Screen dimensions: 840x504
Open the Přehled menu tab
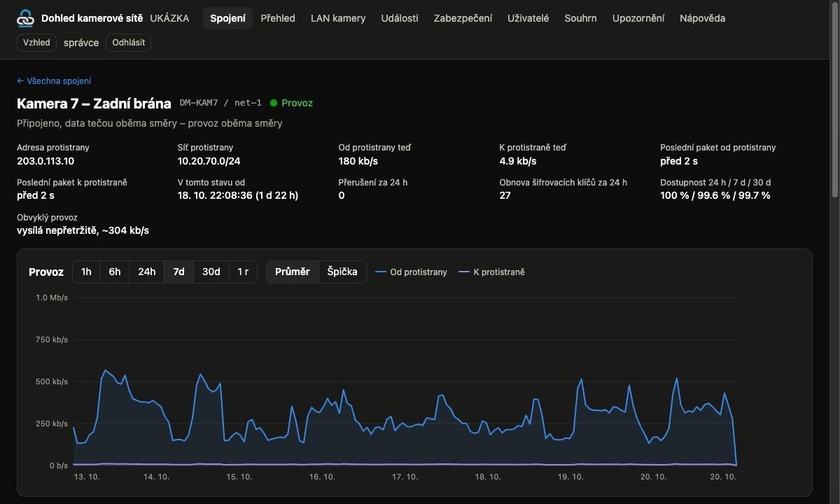pyautogui.click(x=278, y=18)
